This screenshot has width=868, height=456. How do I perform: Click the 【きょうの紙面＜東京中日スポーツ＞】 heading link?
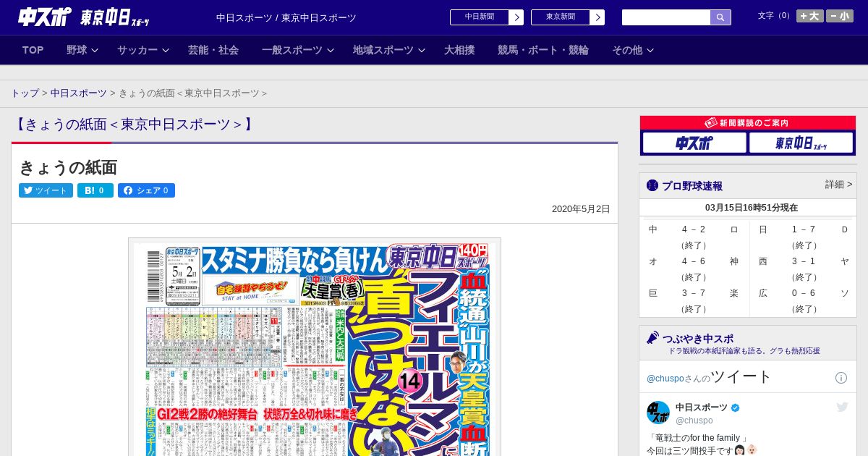(135, 124)
